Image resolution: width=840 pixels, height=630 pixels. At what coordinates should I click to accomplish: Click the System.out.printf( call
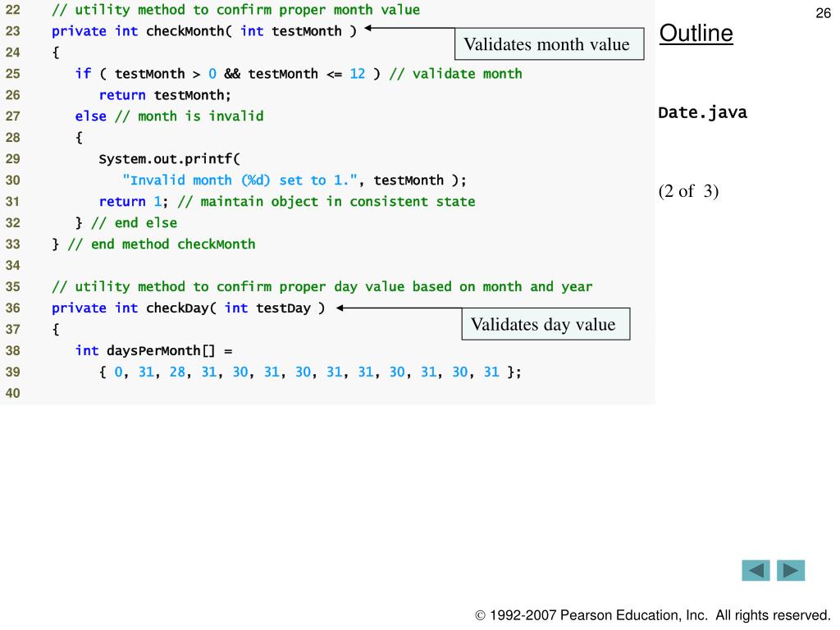(x=170, y=159)
